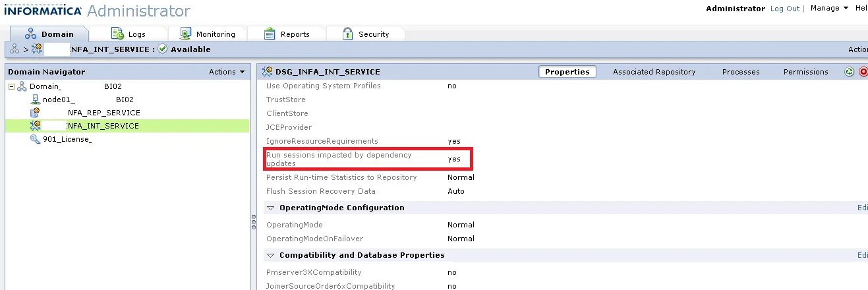Click the green Available status icon
Screen dimensions: 868x290
(x=163, y=49)
